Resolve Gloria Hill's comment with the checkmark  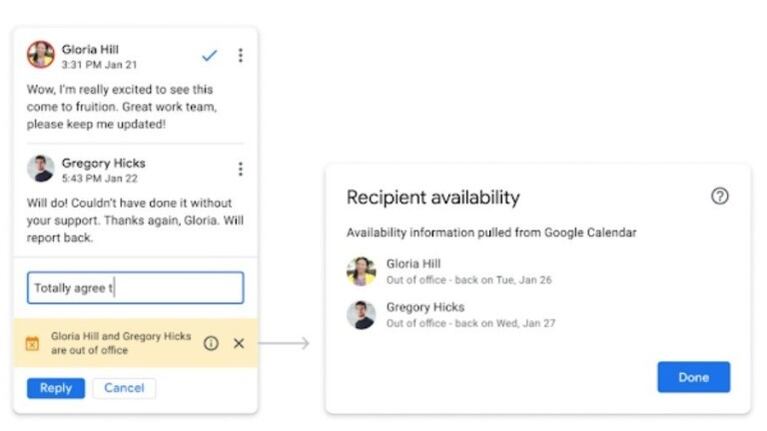[x=209, y=55]
